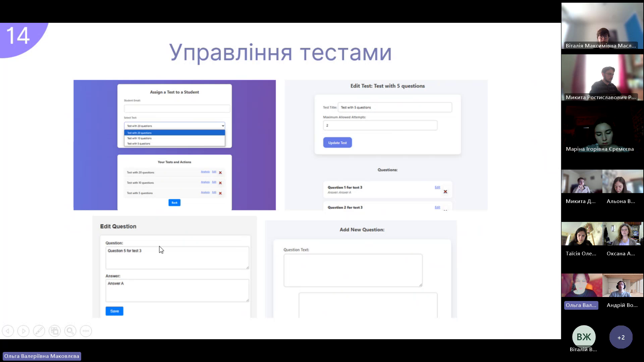Click the Update Test button
The height and width of the screenshot is (362, 644).
[337, 143]
